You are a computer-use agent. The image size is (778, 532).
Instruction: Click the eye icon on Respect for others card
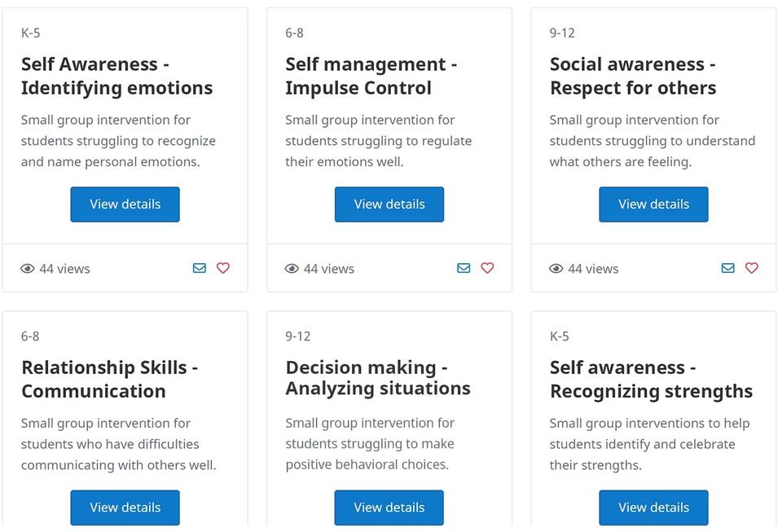point(556,268)
